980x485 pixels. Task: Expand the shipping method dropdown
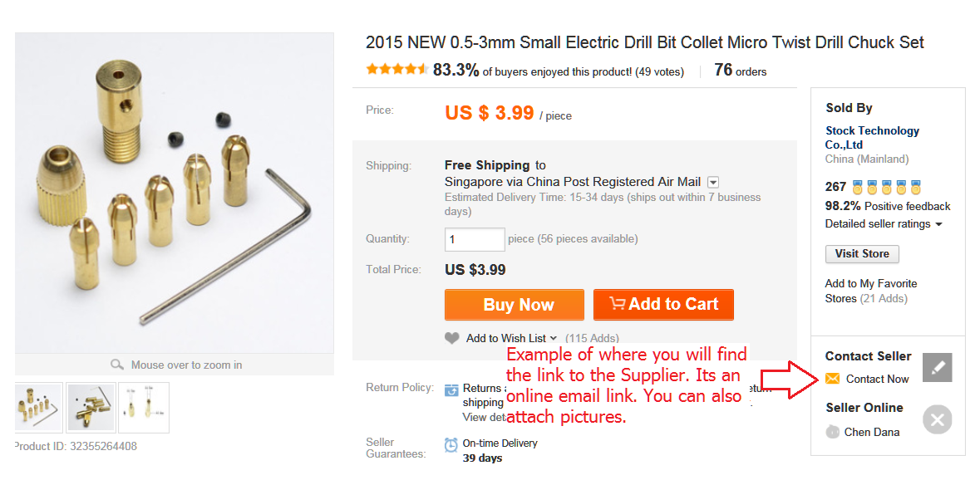[712, 182]
